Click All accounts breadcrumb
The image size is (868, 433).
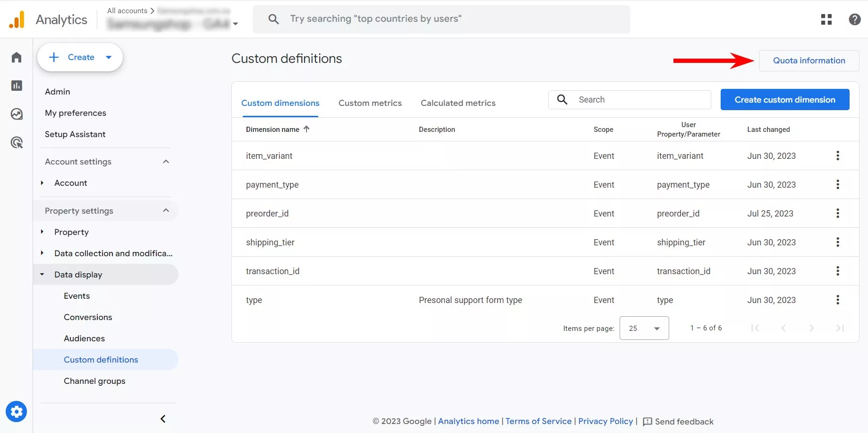click(127, 10)
